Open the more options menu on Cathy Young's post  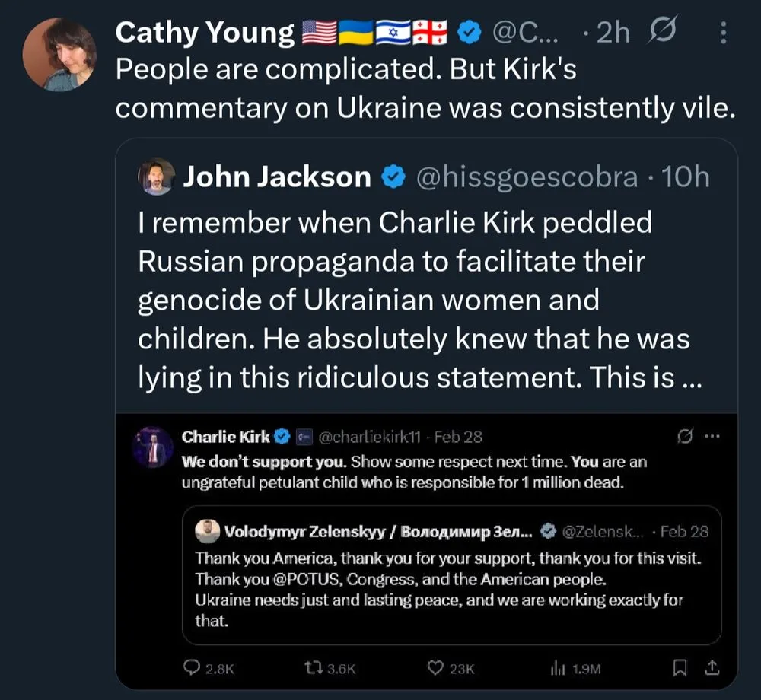[x=723, y=33]
